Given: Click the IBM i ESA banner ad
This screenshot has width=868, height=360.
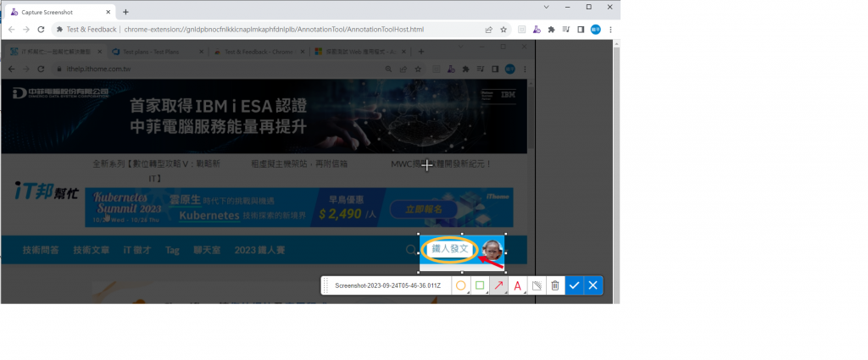Looking at the screenshot, I should pyautogui.click(x=264, y=116).
